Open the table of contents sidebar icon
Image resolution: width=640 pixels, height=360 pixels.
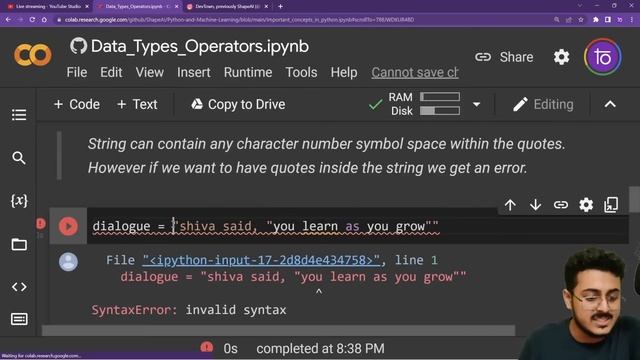coord(19,115)
